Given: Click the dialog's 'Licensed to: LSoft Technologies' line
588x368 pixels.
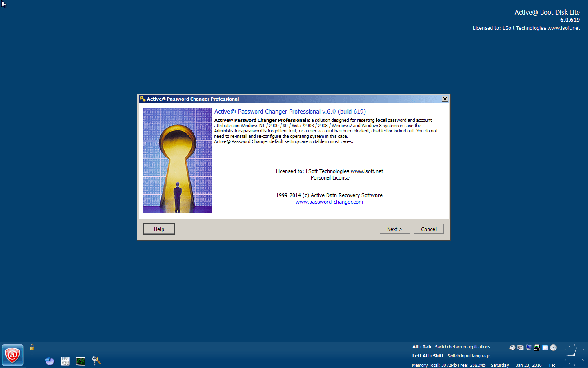Looking at the screenshot, I should [330, 171].
